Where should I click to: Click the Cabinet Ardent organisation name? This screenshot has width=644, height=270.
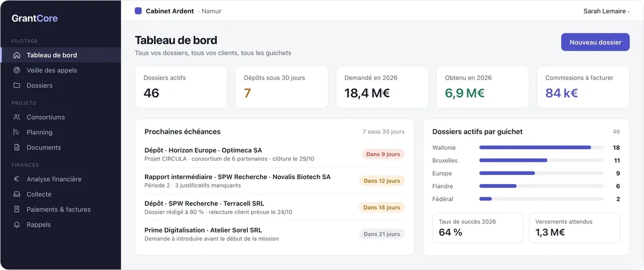pos(170,11)
